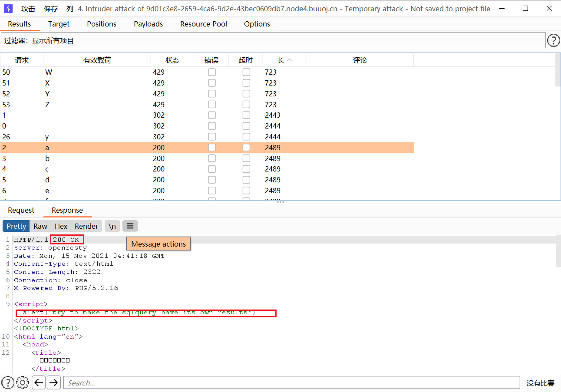
Task: Sort by the 有效载荷 column header
Action: 97,60
